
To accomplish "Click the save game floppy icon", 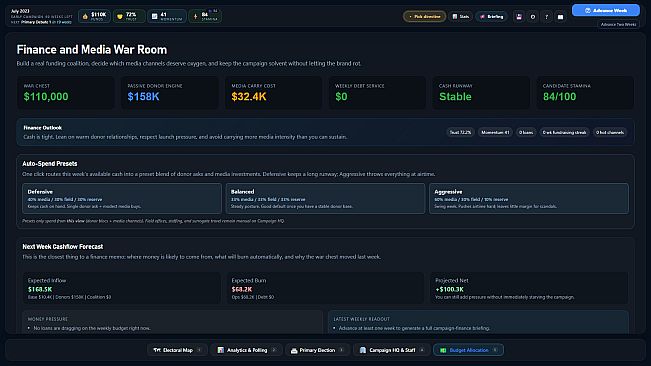I will point(519,17).
